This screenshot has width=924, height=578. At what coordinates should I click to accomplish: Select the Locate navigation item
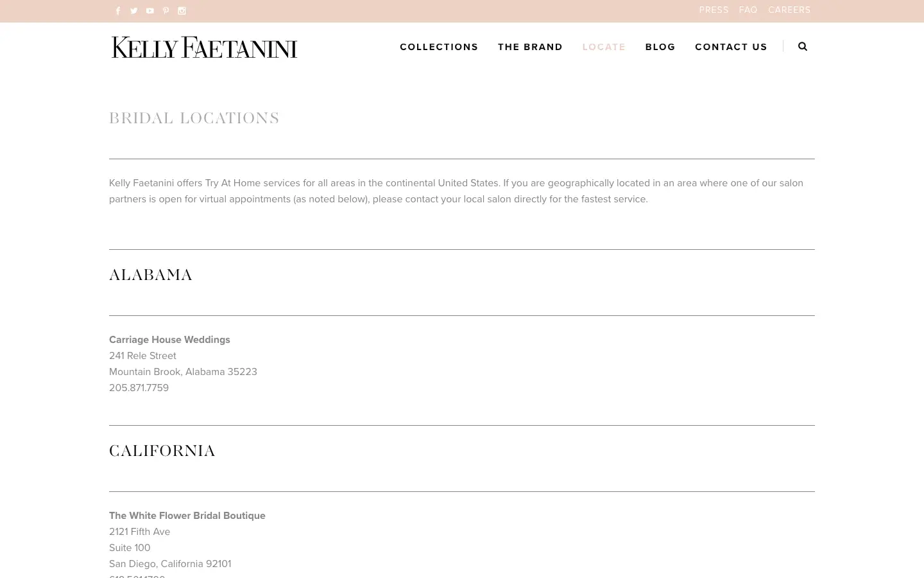604,47
